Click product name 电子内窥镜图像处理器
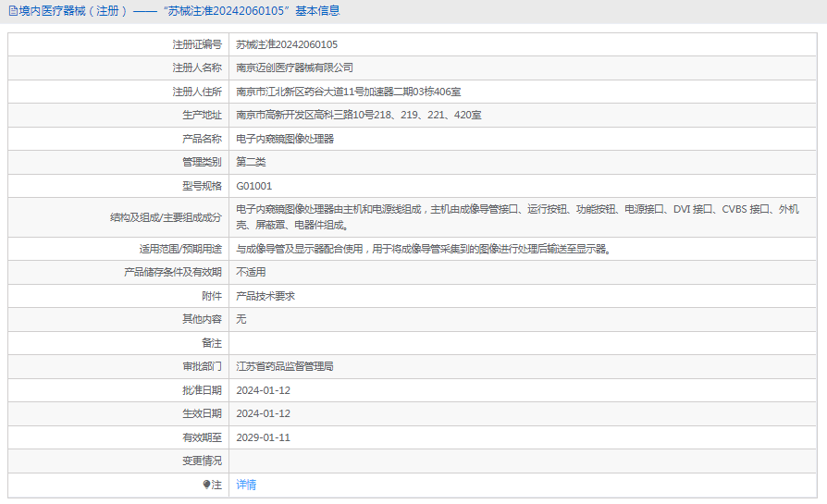The height and width of the screenshot is (504, 827). click(x=285, y=139)
